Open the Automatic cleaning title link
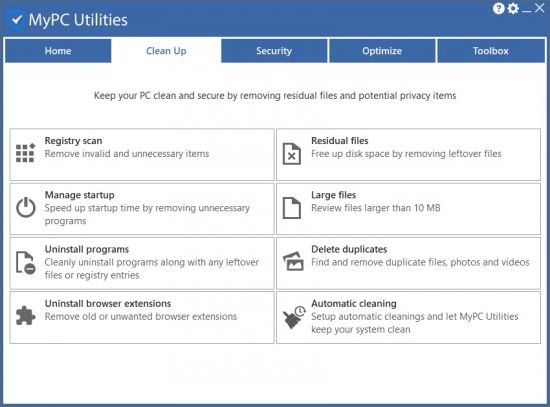The width and height of the screenshot is (550, 407). pyautogui.click(x=354, y=303)
